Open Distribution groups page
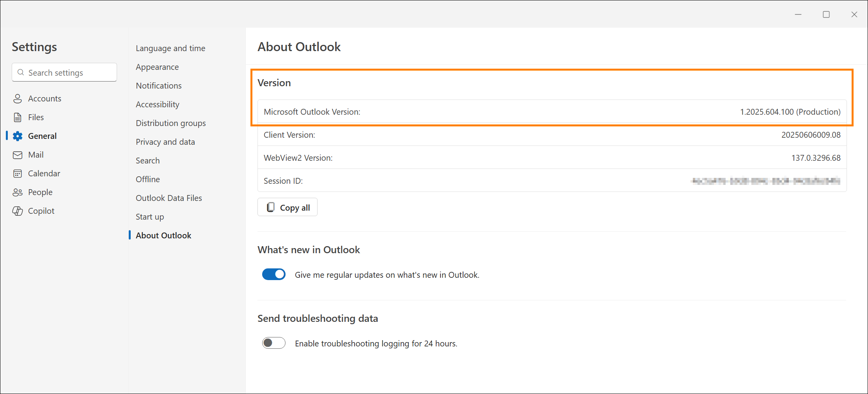Screen dimensions: 868x394 [171, 123]
